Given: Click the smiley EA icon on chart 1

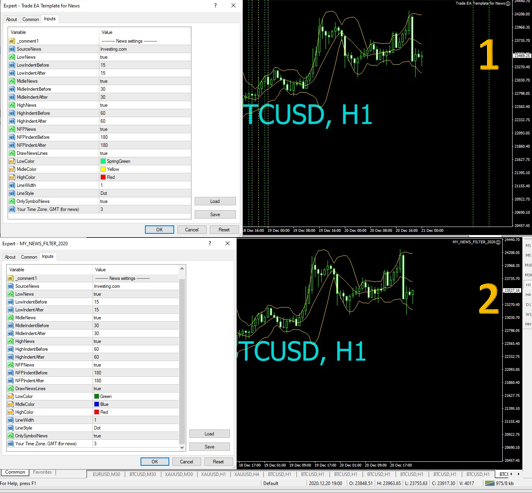Looking at the screenshot, I should pos(508,3).
